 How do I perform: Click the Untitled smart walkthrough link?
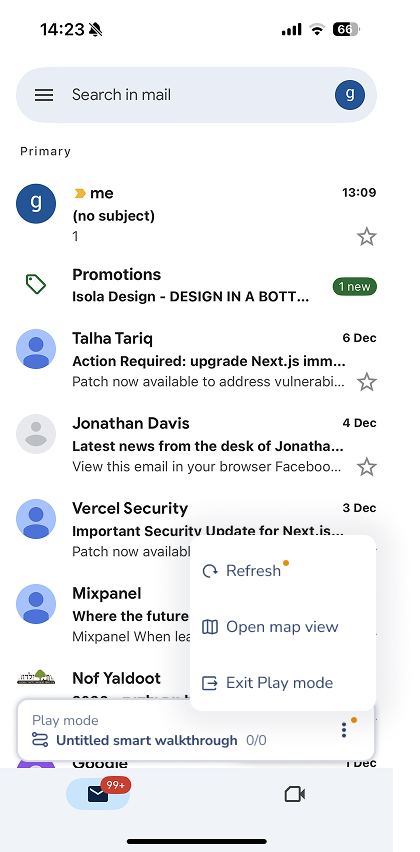pos(147,740)
